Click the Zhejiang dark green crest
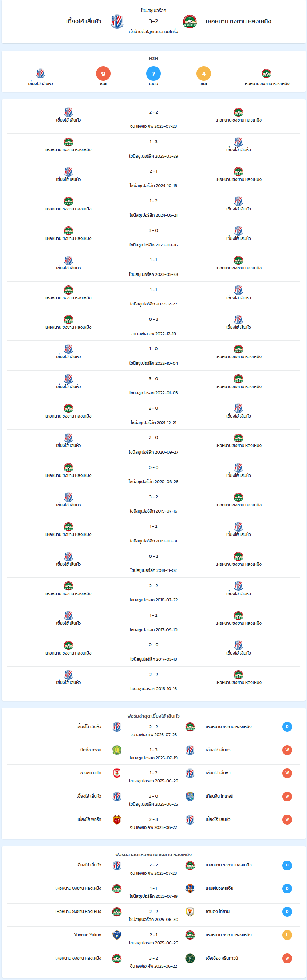Screen dimensions: 307x980 [x=190, y=958]
